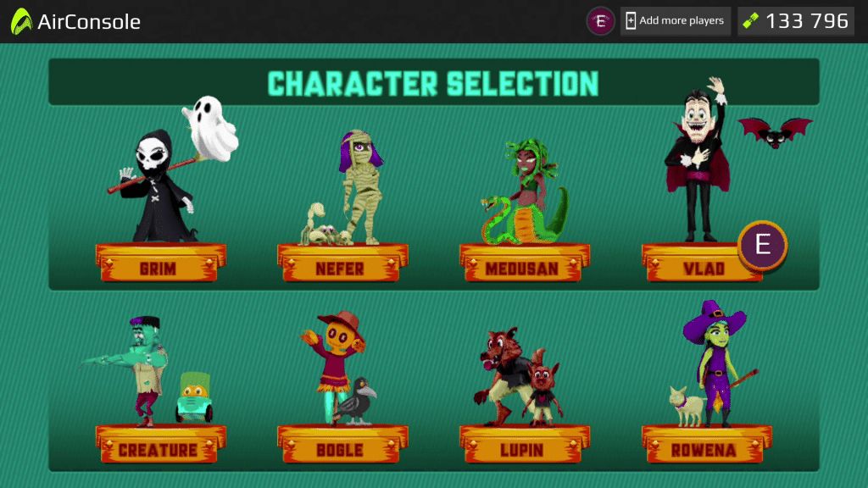868x488 pixels.
Task: Click the white ghost beside Grim
Action: (211, 129)
